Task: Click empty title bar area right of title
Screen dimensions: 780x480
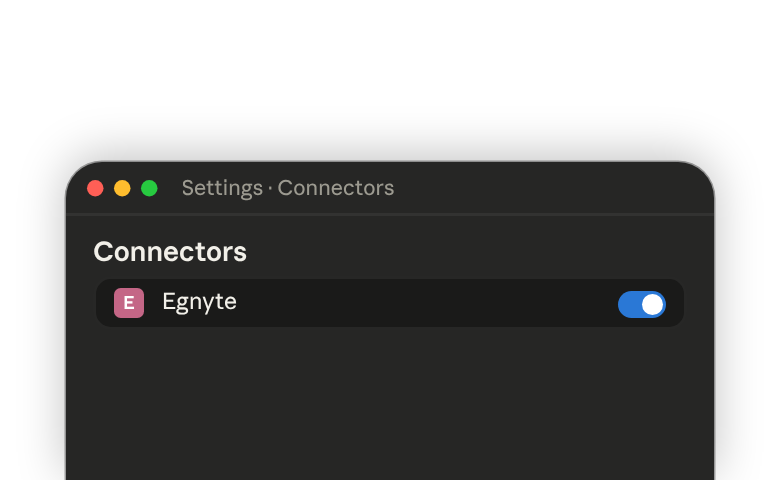Action: [547, 189]
